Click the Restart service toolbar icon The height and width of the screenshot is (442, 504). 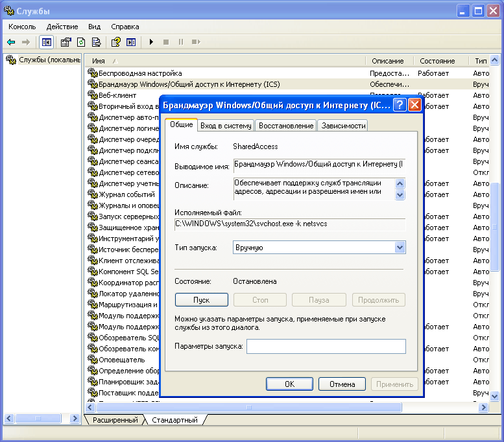(x=196, y=42)
